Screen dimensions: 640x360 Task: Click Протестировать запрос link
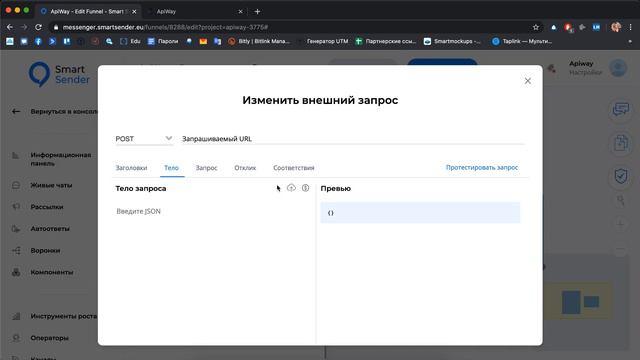tap(482, 167)
